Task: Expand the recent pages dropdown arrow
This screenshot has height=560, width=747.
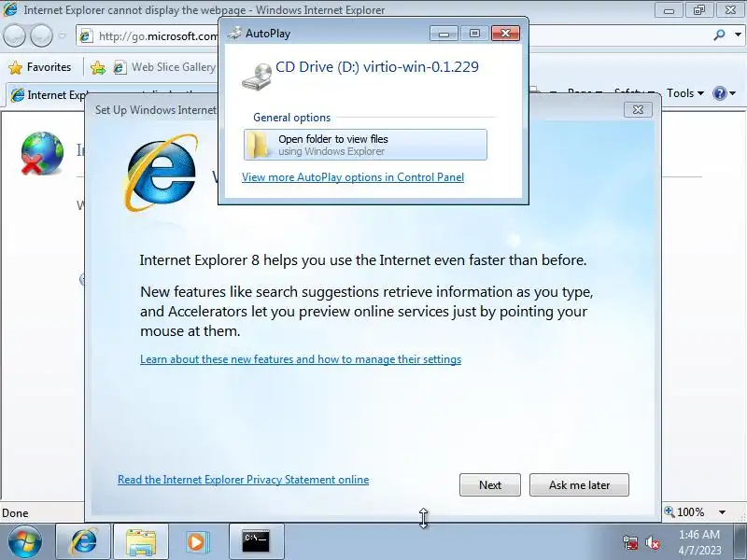Action: click(x=63, y=35)
